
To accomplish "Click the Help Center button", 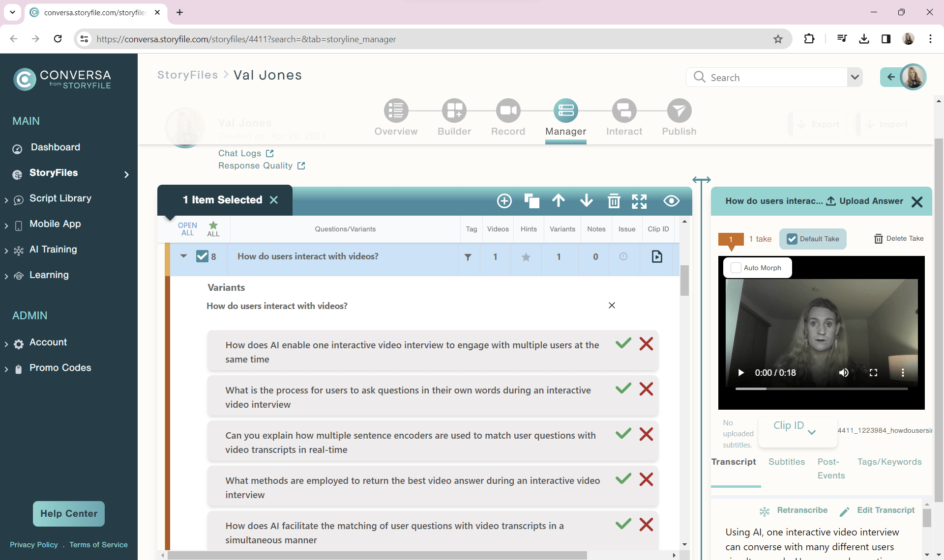I will pyautogui.click(x=69, y=513).
